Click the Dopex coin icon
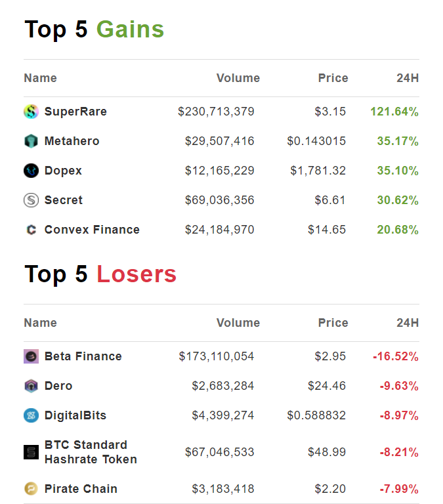443x504 pixels. [x=31, y=171]
